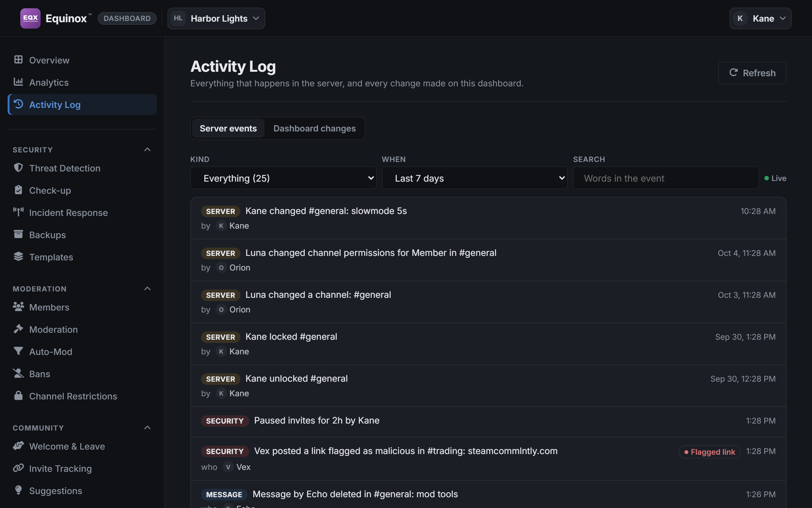The height and width of the screenshot is (508, 812).
Task: Click the Channel Restrictions lock icon
Action: tap(18, 396)
